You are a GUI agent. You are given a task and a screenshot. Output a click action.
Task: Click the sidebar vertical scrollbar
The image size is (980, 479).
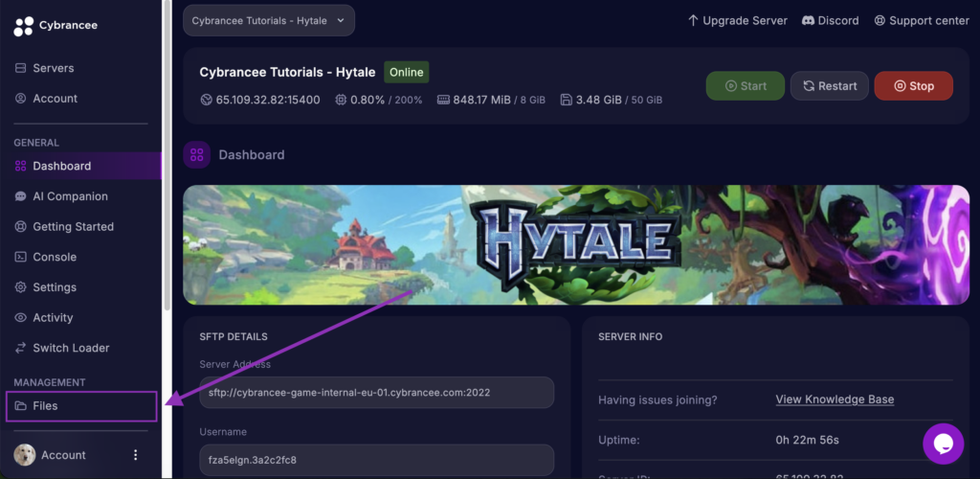pyautogui.click(x=167, y=156)
